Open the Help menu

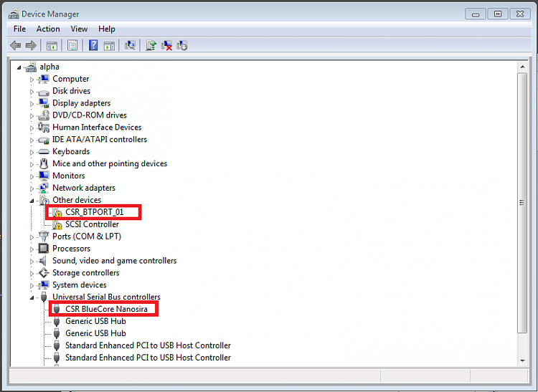(107, 29)
